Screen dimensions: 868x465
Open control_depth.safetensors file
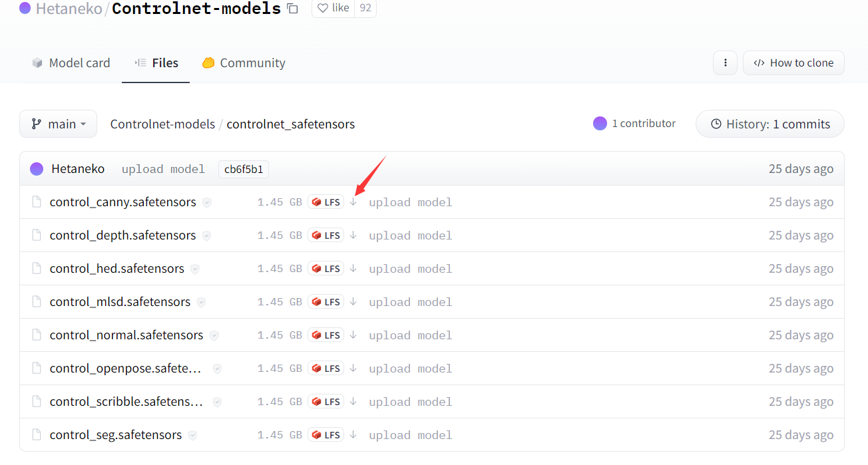(123, 235)
